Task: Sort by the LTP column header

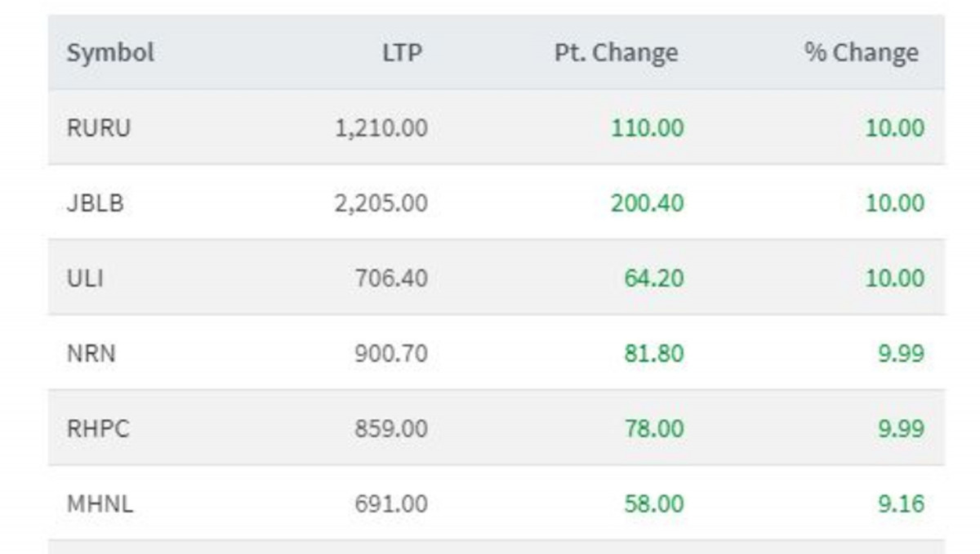Action: 402,53
